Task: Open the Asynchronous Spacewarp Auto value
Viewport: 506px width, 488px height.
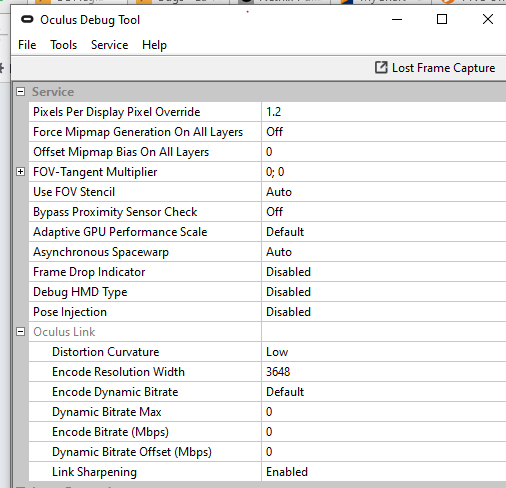Action: pos(384,252)
